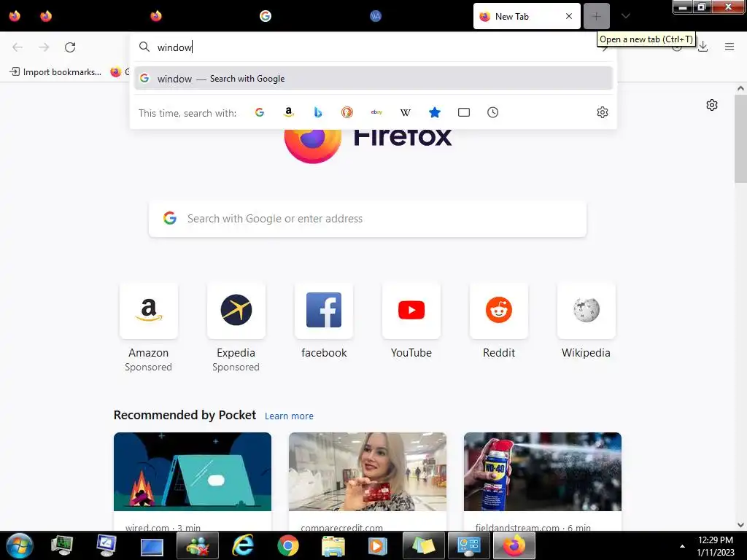Viewport: 747px width, 560px height.
Task: Search this time with Wikipedia
Action: (406, 112)
